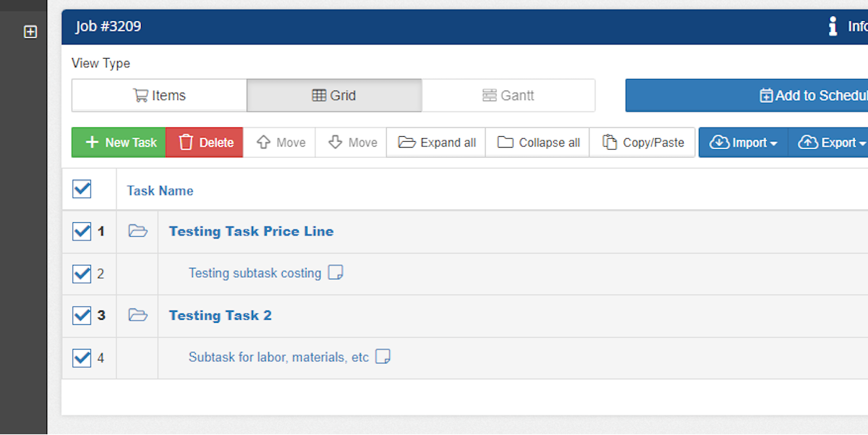Image resolution: width=868 pixels, height=435 pixels.
Task: Click Collapse all in the toolbar
Action: [537, 142]
